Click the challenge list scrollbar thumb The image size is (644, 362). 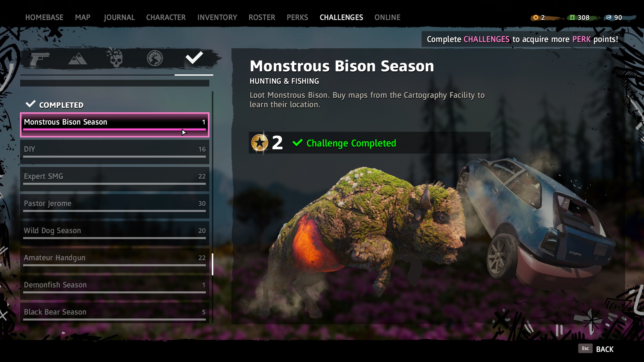pyautogui.click(x=213, y=264)
